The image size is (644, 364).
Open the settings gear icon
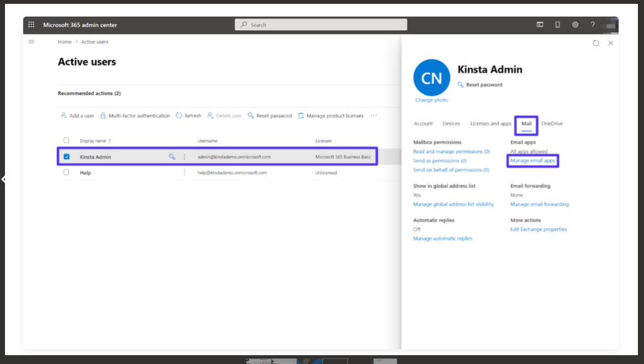(x=575, y=25)
